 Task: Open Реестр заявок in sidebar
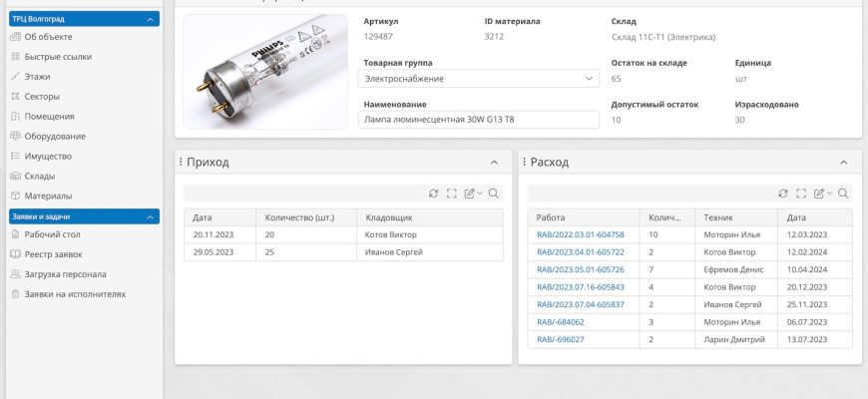pos(53,254)
